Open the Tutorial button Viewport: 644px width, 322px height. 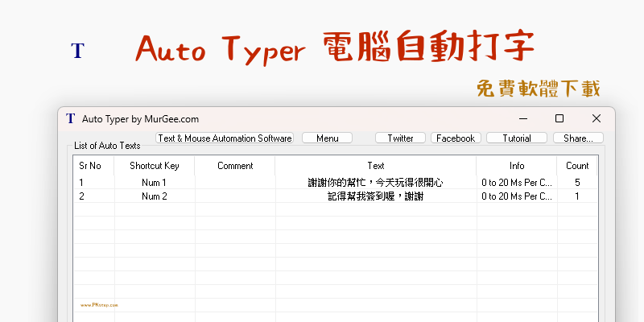[x=517, y=138]
